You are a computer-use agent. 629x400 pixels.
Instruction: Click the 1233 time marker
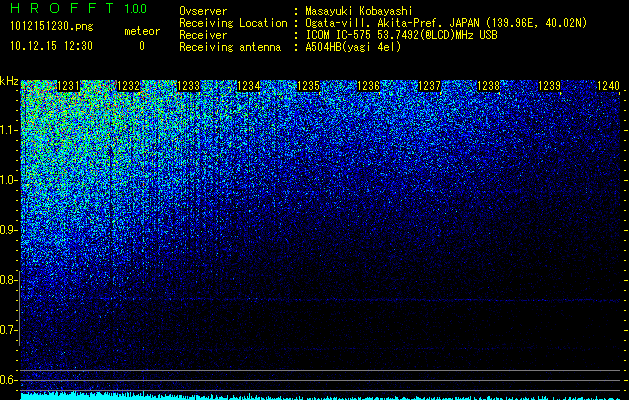pos(189,86)
